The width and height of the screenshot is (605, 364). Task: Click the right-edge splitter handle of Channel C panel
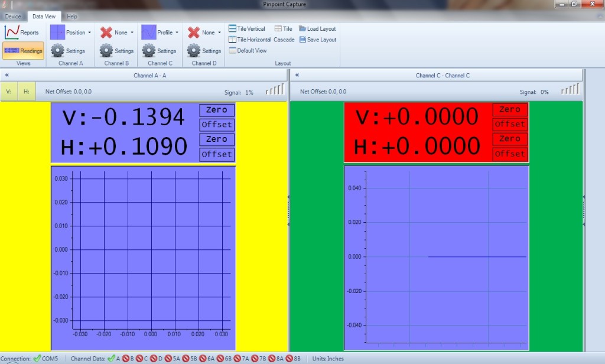(x=584, y=210)
